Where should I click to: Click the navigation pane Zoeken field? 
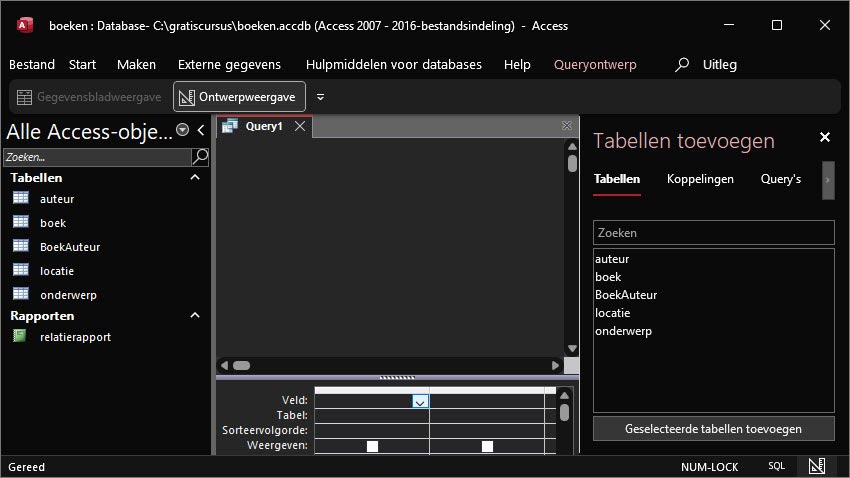coord(98,157)
